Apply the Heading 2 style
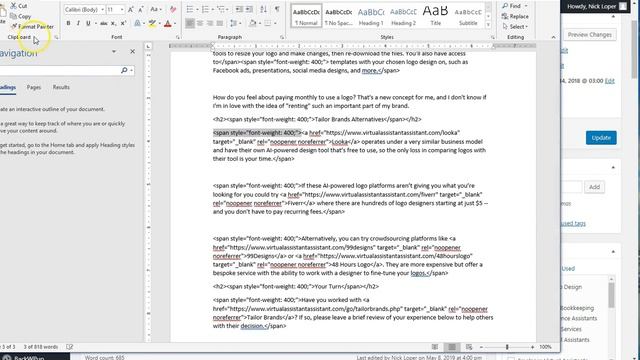This screenshot has height=360, width=640. (403, 16)
